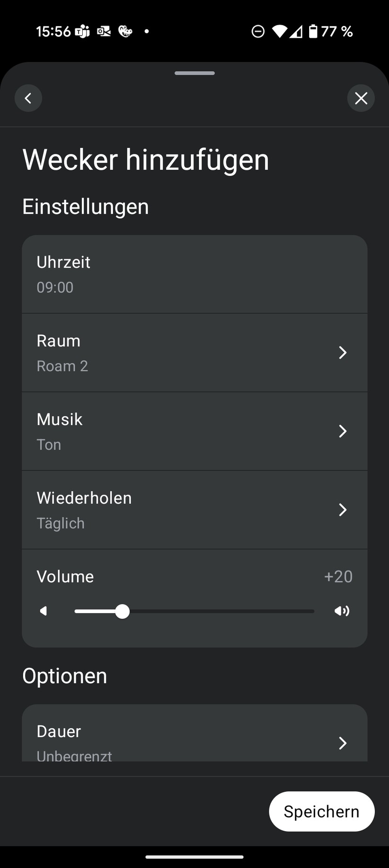
Task: Open the Raum Roam 2 row
Action: click(x=195, y=353)
